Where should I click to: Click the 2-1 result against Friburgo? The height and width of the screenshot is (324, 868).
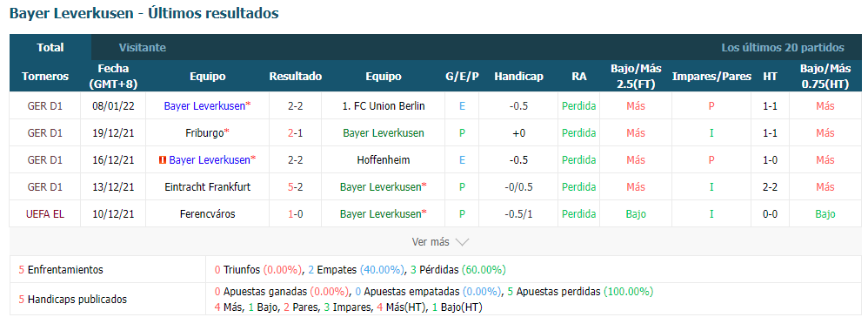(x=296, y=133)
